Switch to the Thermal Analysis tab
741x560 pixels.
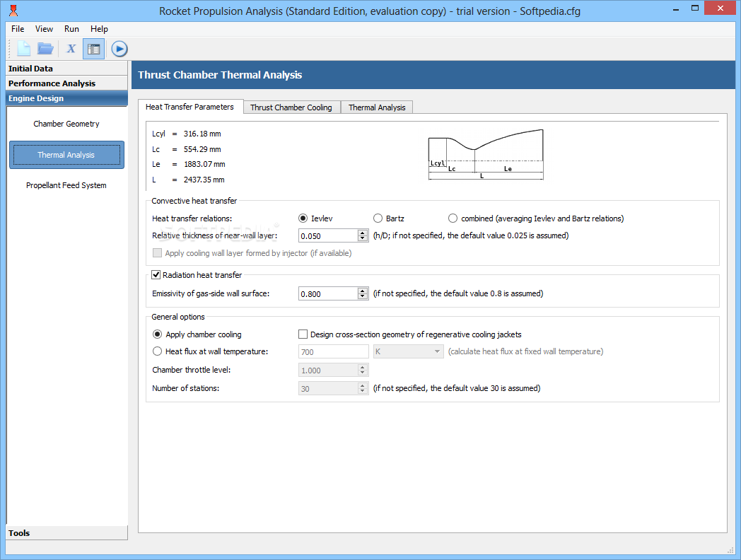coord(377,107)
